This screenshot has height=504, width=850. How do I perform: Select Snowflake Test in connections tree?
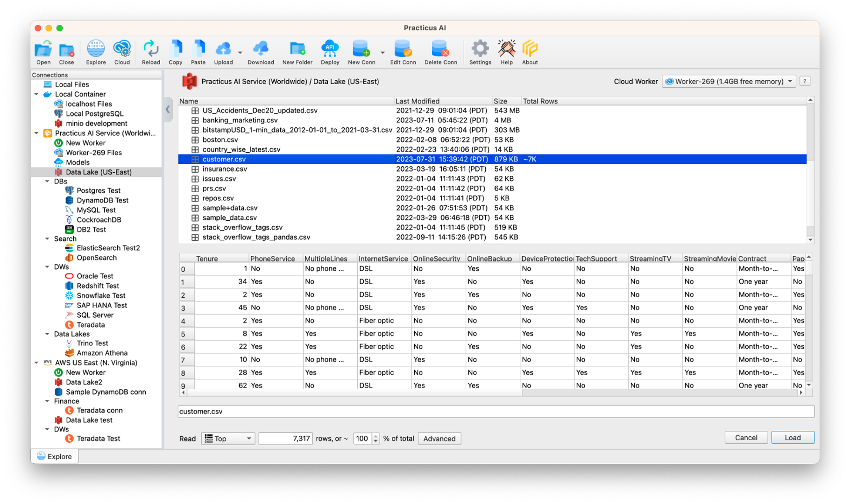101,295
